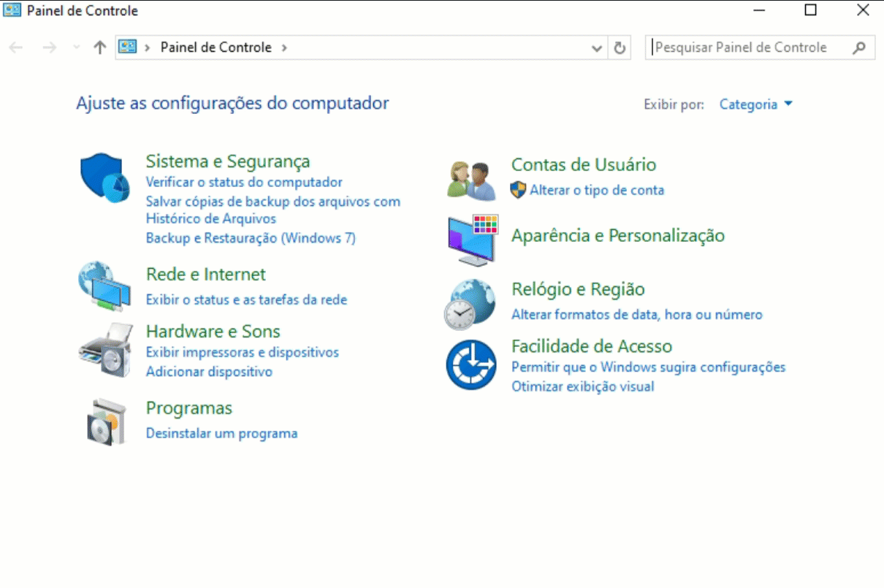Open the Sistema e Segurança shield icon
Image resolution: width=884 pixels, height=588 pixels.
pos(104,177)
